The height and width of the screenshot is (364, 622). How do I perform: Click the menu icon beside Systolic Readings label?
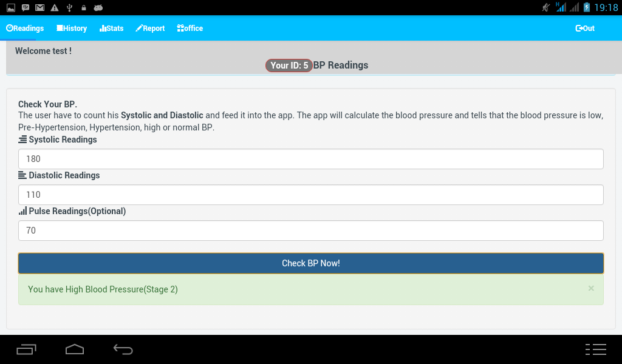point(22,140)
